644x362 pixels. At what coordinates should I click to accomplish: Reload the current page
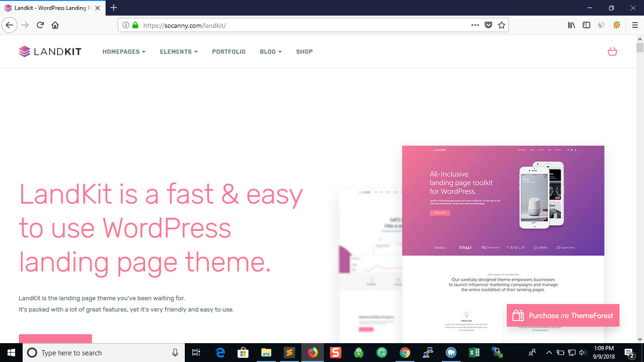pyautogui.click(x=40, y=25)
